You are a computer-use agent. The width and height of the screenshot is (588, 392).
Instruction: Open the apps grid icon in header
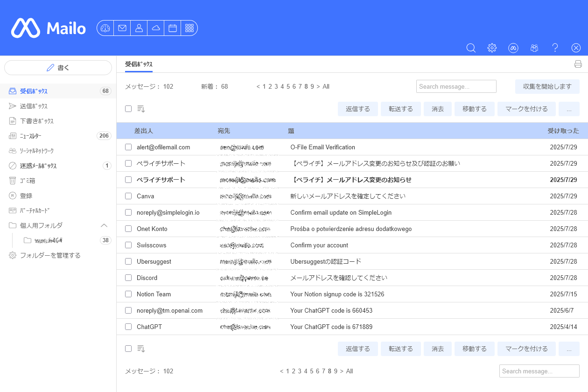(x=189, y=28)
